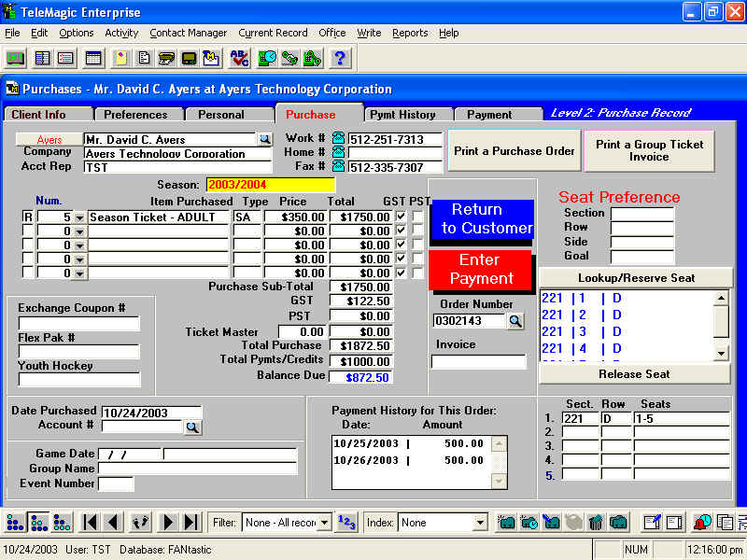Expand the Index dropdown showing None
747x560 pixels.
click(x=480, y=523)
